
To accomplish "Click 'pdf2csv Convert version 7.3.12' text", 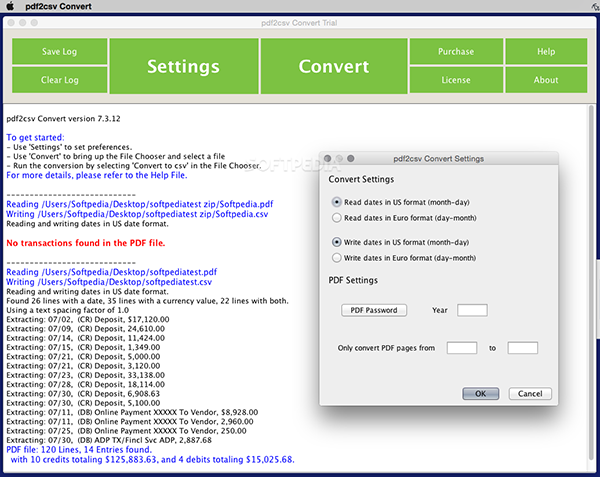I will click(x=63, y=119).
